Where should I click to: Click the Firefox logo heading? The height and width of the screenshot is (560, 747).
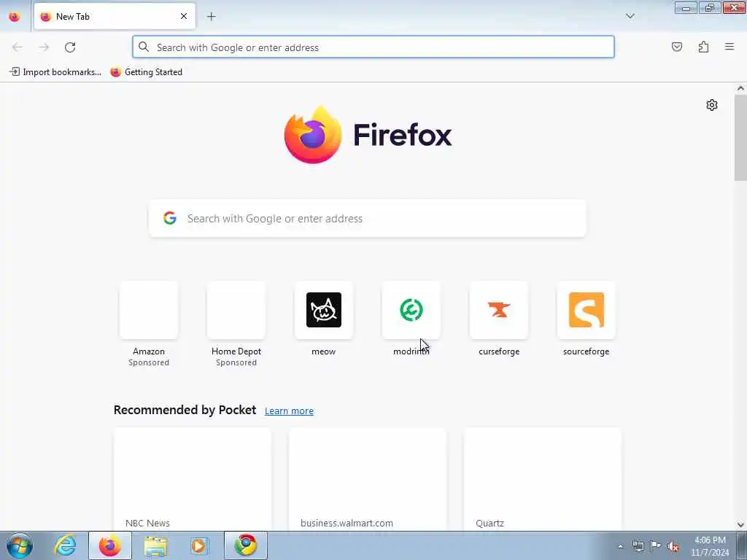[368, 135]
